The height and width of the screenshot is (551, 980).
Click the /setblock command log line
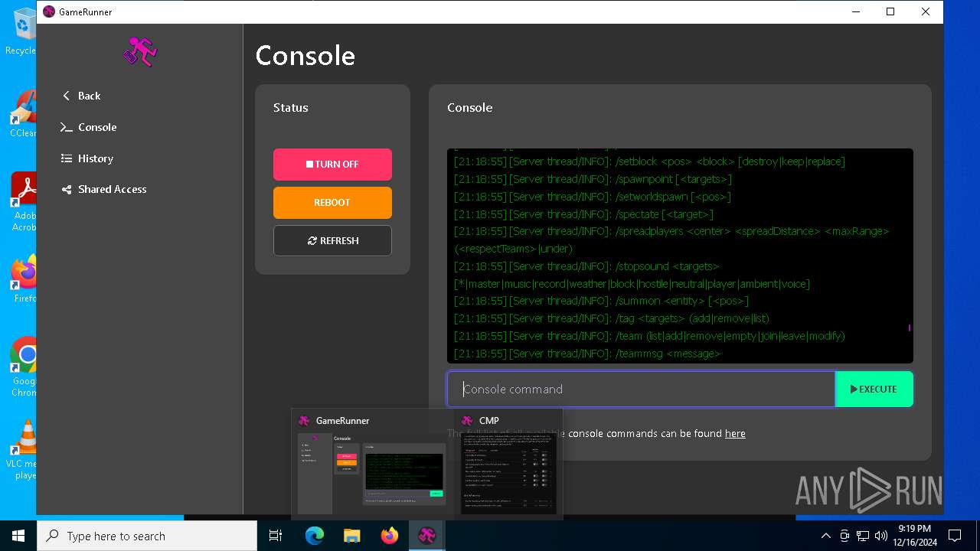point(649,161)
